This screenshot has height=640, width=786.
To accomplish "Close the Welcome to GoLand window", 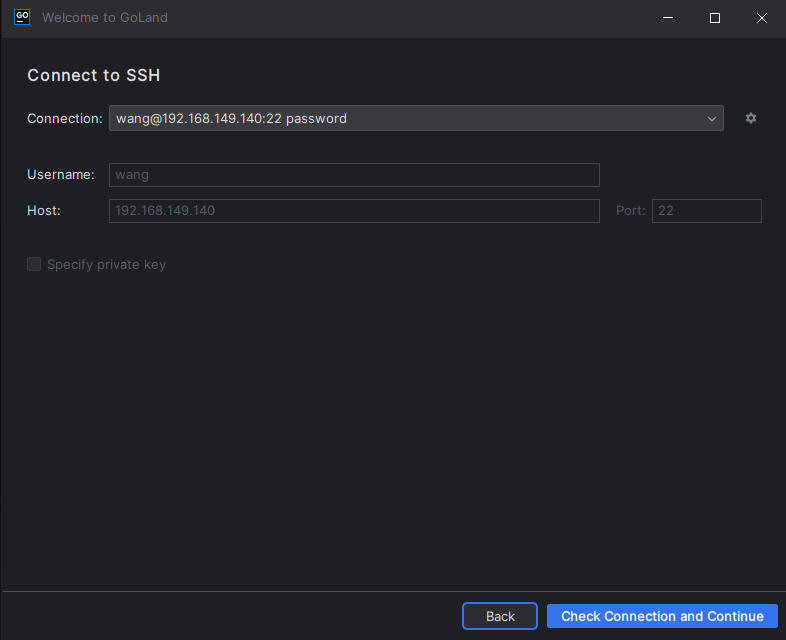I will coord(761,18).
